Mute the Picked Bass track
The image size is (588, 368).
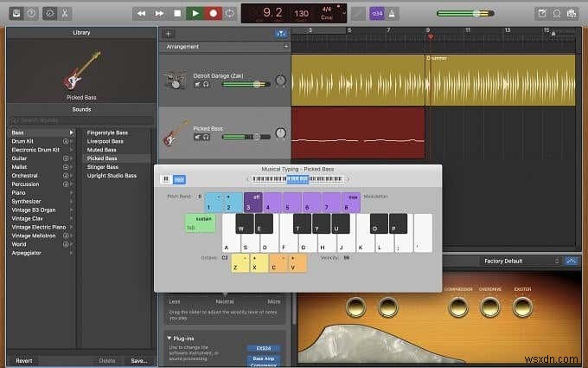tap(197, 137)
